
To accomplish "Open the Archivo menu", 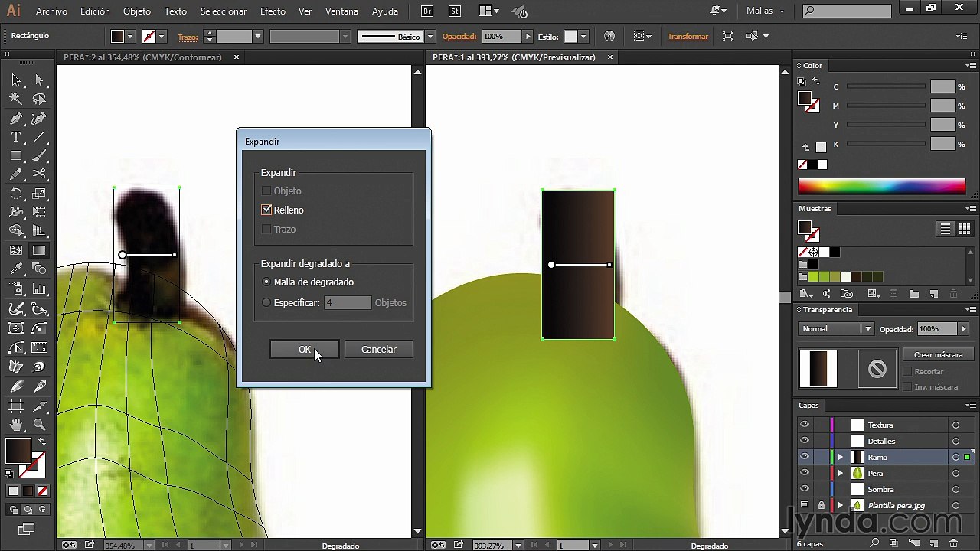I will coord(51,11).
